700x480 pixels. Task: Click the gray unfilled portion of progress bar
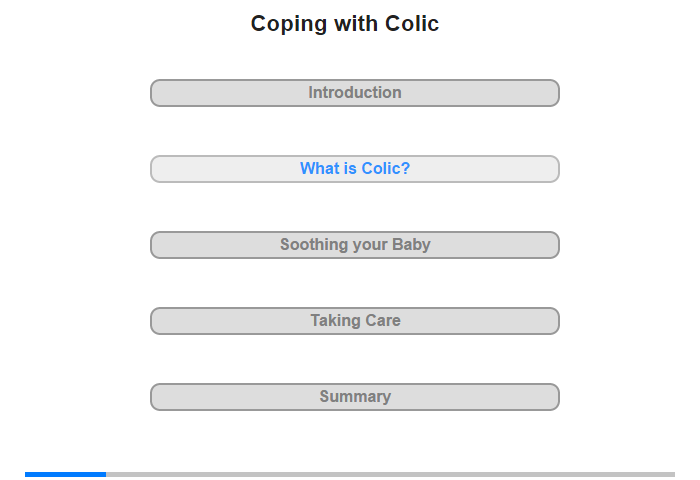coord(390,474)
